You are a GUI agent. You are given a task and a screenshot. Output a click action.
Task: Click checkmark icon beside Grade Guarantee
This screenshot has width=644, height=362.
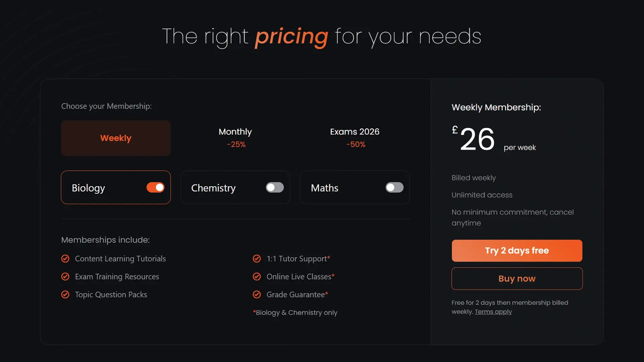coord(257,295)
